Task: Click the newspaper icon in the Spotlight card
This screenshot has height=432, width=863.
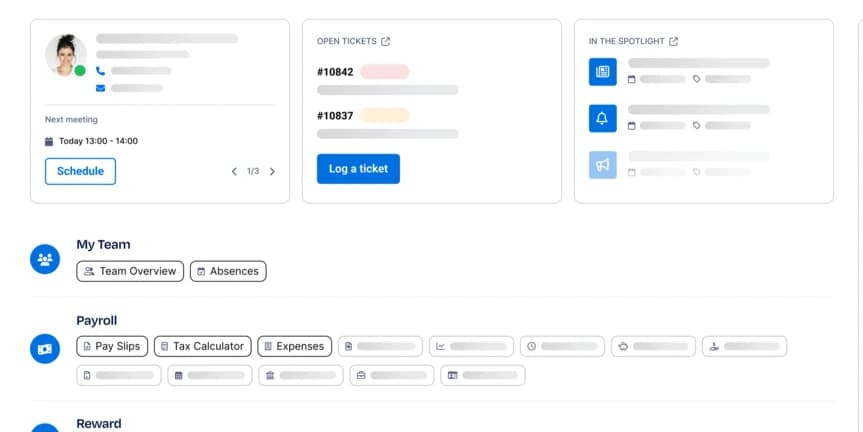Action: point(603,72)
